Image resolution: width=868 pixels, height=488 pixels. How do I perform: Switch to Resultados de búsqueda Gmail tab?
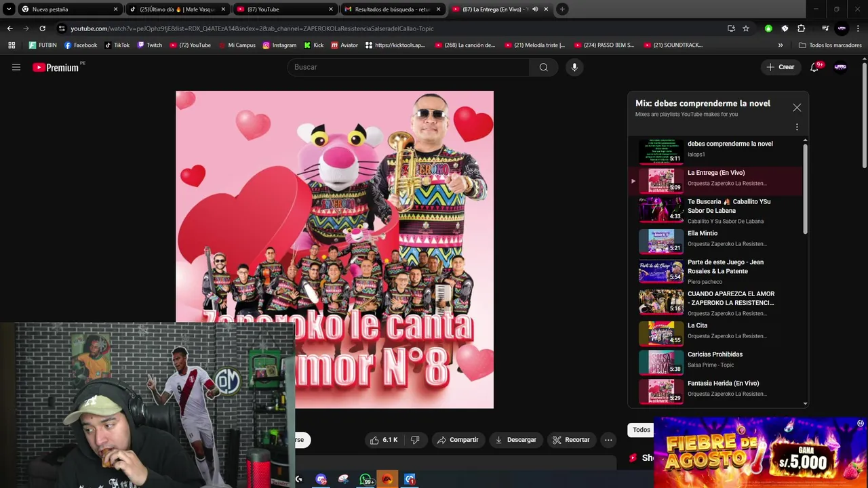pyautogui.click(x=393, y=9)
